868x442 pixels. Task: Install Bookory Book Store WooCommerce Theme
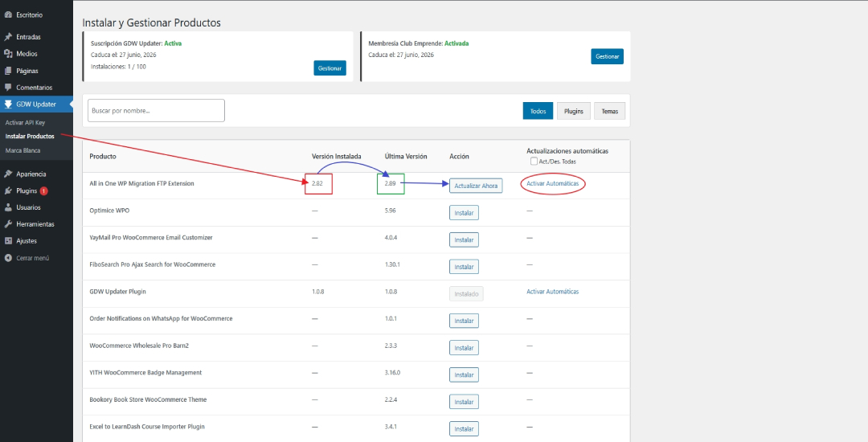[x=464, y=402]
